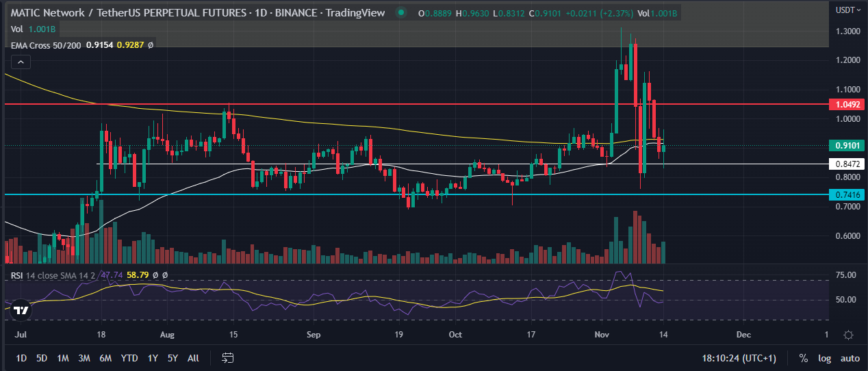The width and height of the screenshot is (868, 371).
Task: Select the white 0.8472 price level label
Action: [847, 164]
